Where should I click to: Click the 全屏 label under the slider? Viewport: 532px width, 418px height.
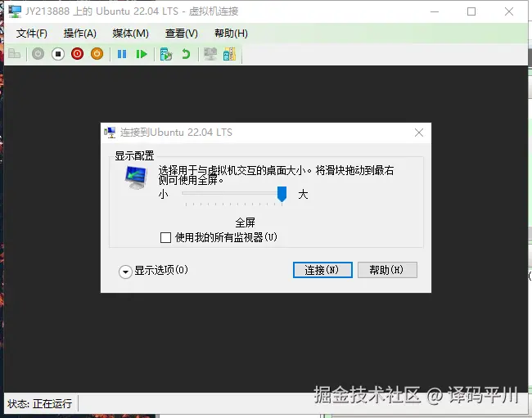click(x=245, y=222)
